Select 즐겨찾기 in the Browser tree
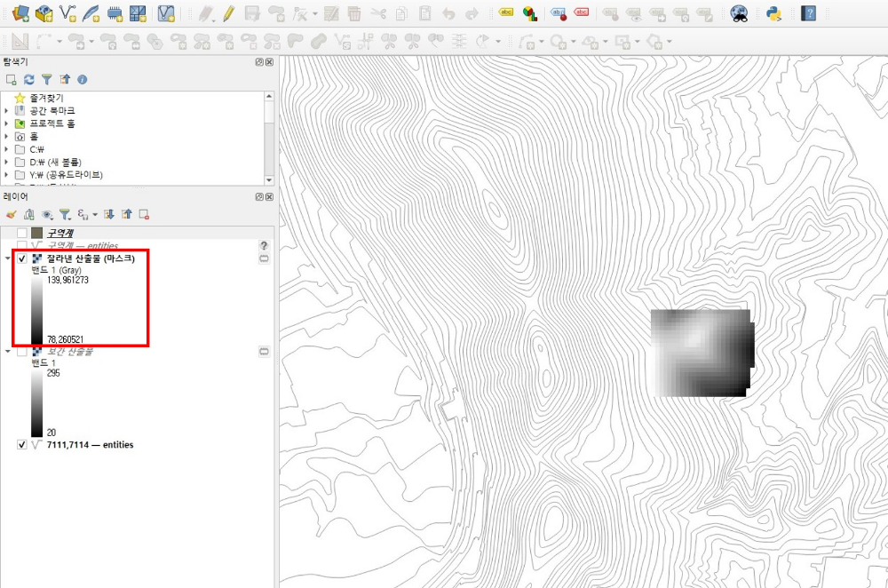The height and width of the screenshot is (588, 888). [46, 98]
